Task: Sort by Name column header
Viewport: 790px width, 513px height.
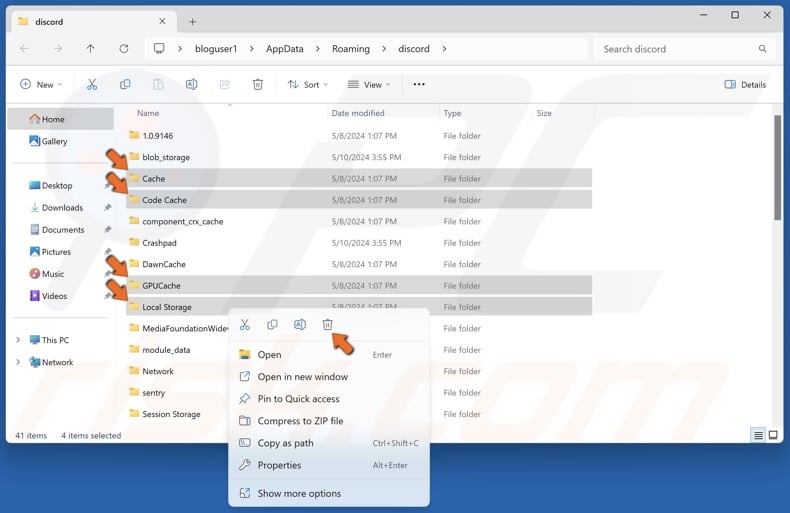Action: [148, 113]
